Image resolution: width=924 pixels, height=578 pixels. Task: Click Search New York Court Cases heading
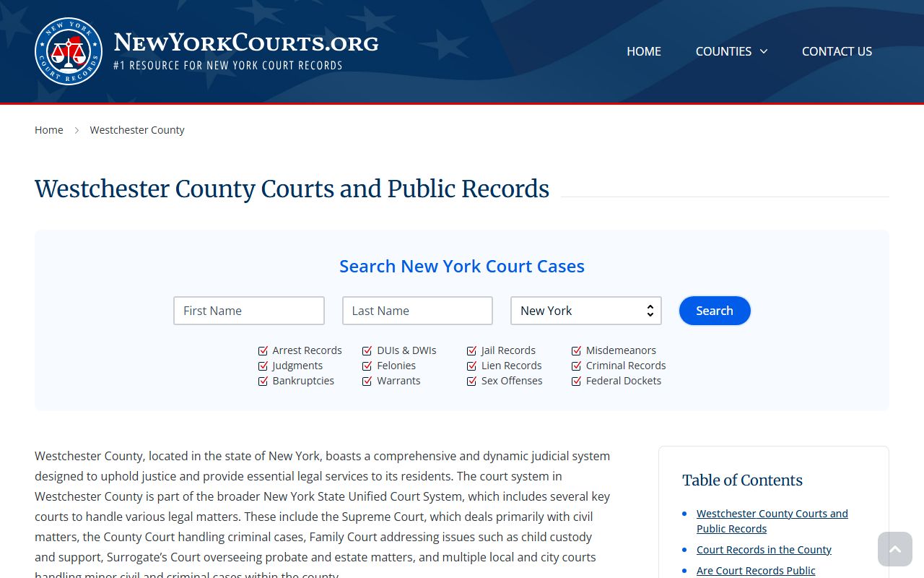[x=462, y=266]
